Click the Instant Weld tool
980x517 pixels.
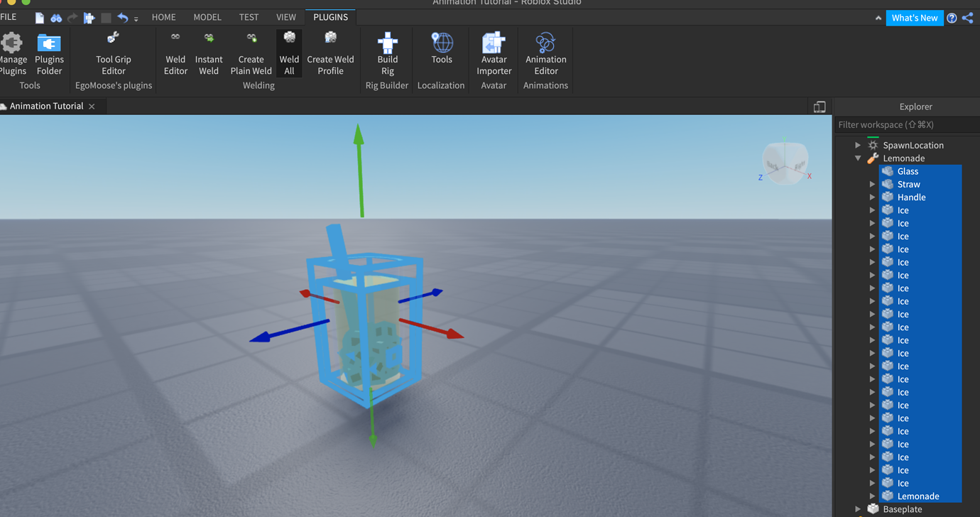[x=209, y=53]
